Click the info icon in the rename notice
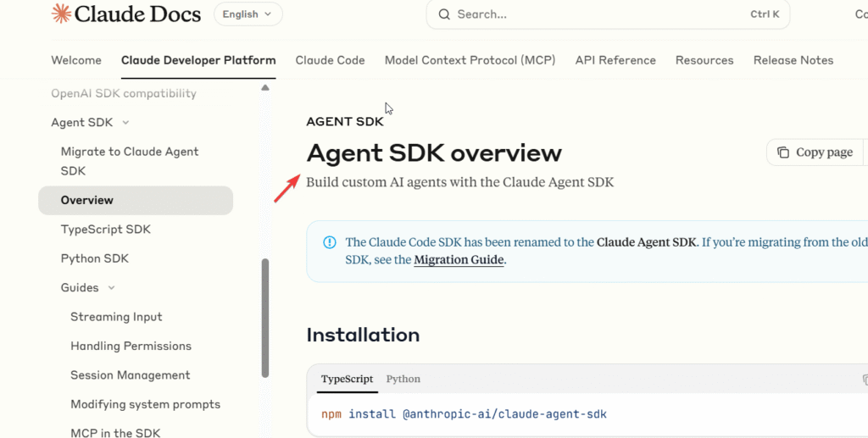 (330, 243)
